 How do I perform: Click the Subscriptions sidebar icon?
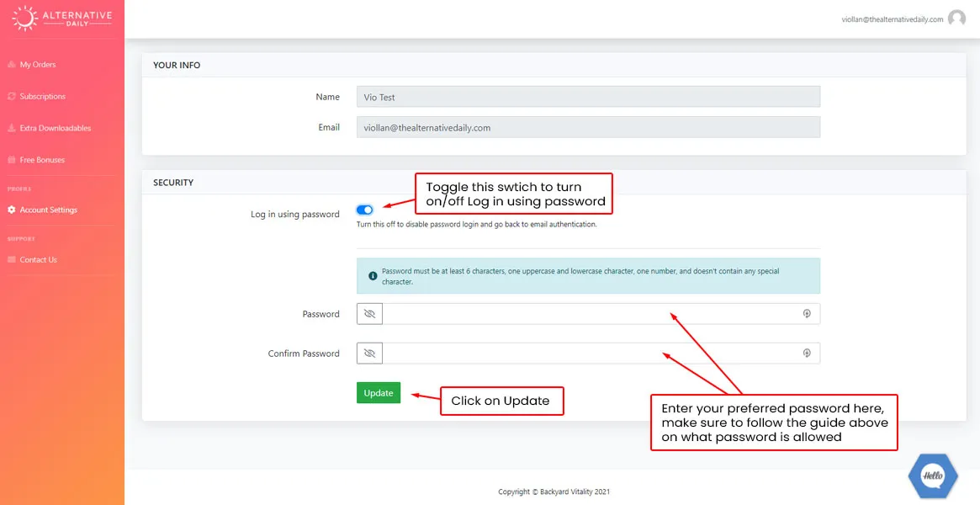12,97
